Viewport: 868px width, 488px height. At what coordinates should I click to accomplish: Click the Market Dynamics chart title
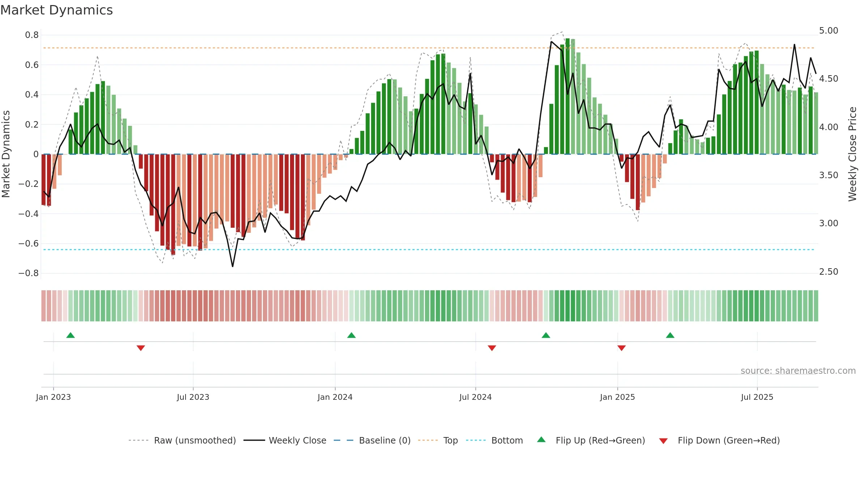[x=56, y=10]
